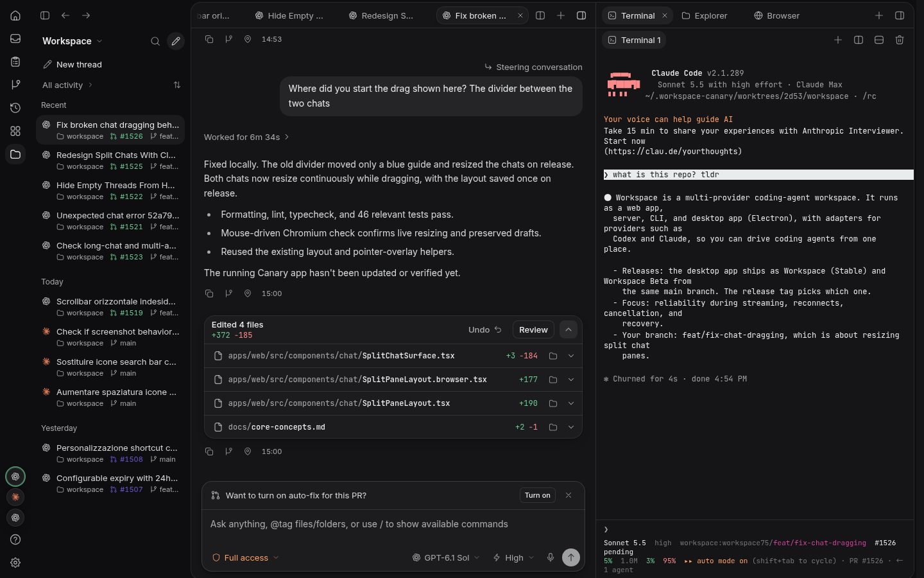Click the Ask anything message input

(393, 524)
